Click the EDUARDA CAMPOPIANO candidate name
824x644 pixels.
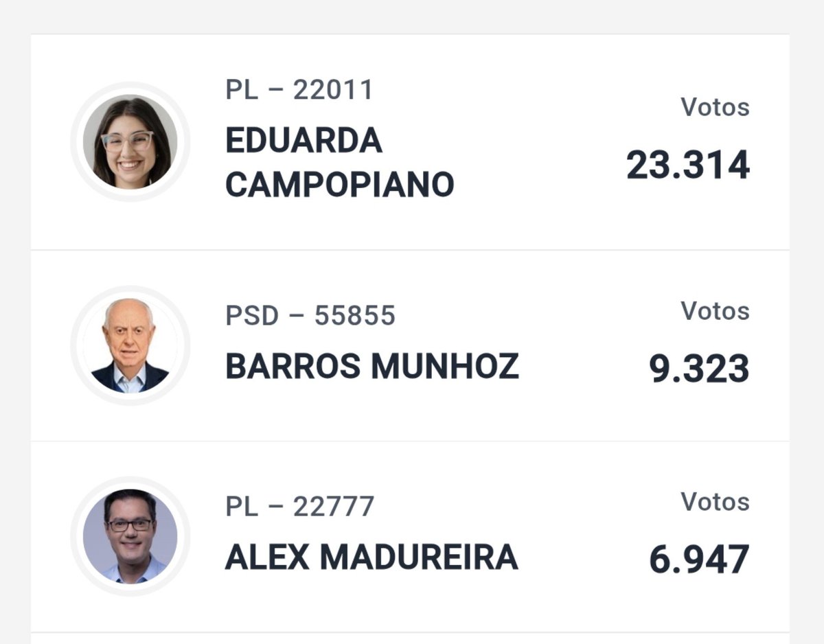point(340,163)
